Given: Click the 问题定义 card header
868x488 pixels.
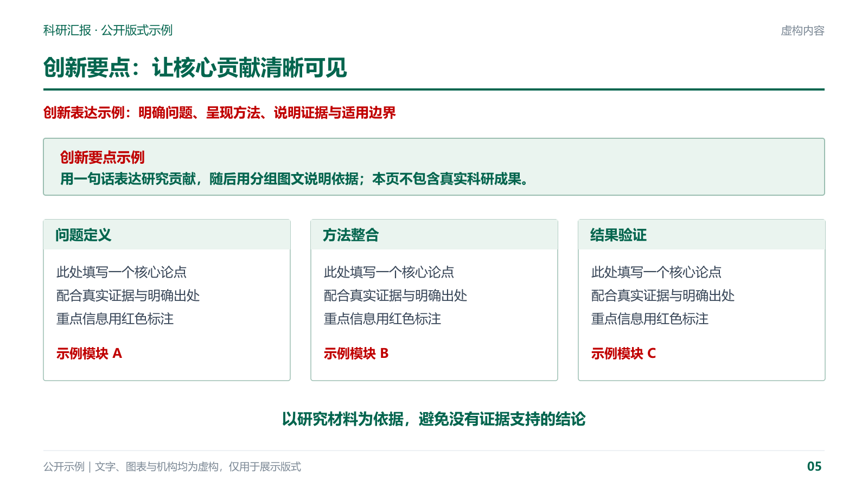Looking at the screenshot, I should pyautogui.click(x=167, y=235).
